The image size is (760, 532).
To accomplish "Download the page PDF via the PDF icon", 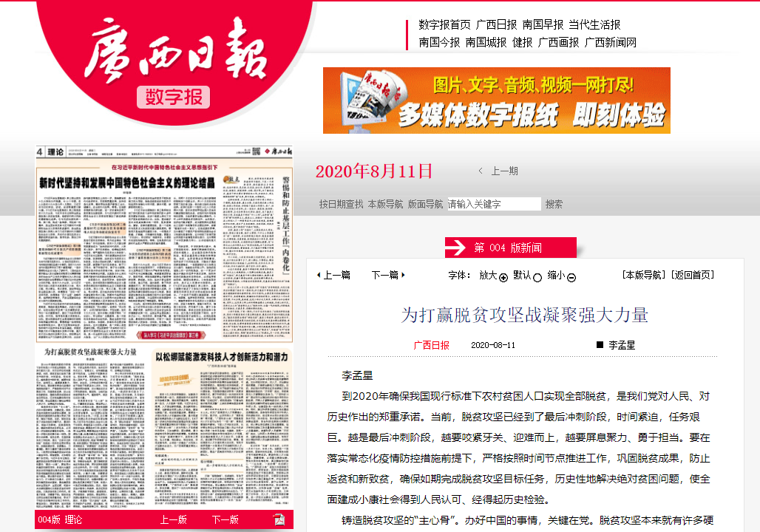I will click(279, 519).
